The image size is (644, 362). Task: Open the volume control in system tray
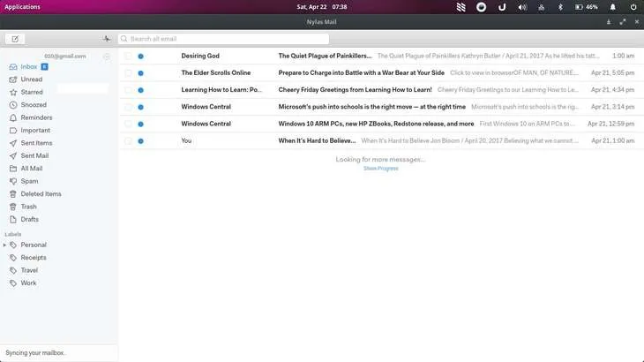[522, 7]
